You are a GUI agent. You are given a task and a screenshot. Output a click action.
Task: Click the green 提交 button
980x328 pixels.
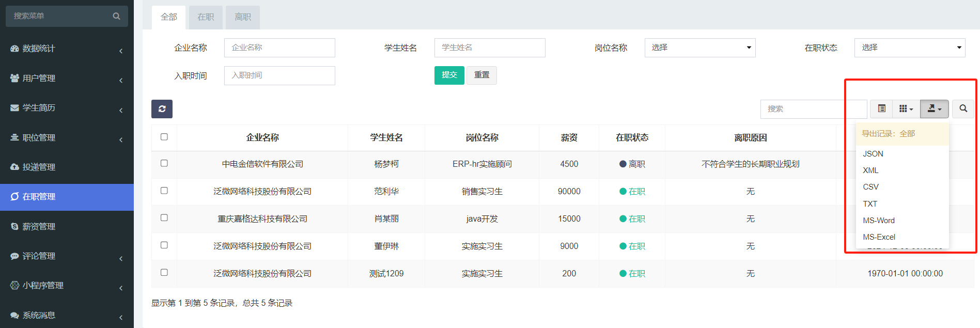pos(449,75)
